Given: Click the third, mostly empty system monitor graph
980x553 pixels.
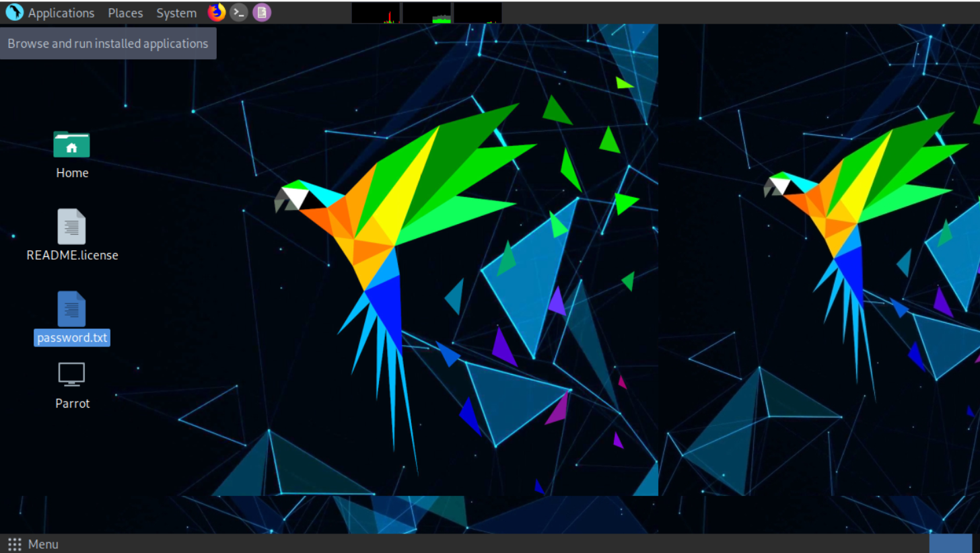Looking at the screenshot, I should tap(478, 13).
